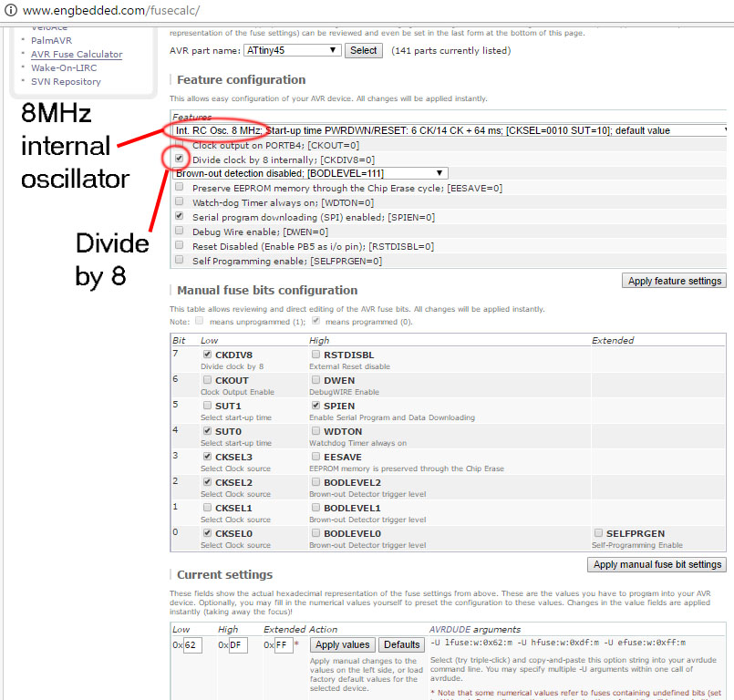
Task: Toggle the WDTON fuse bit checkbox
Action: tap(316, 430)
